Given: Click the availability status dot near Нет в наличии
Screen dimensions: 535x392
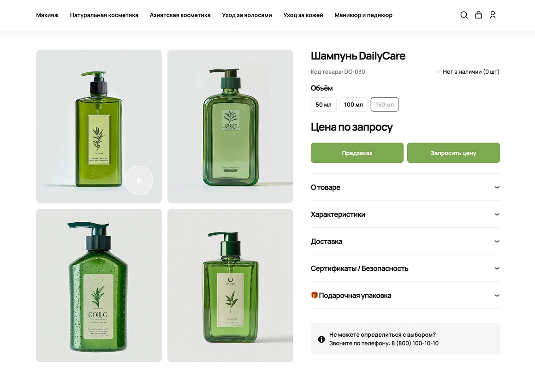Looking at the screenshot, I should click(438, 71).
